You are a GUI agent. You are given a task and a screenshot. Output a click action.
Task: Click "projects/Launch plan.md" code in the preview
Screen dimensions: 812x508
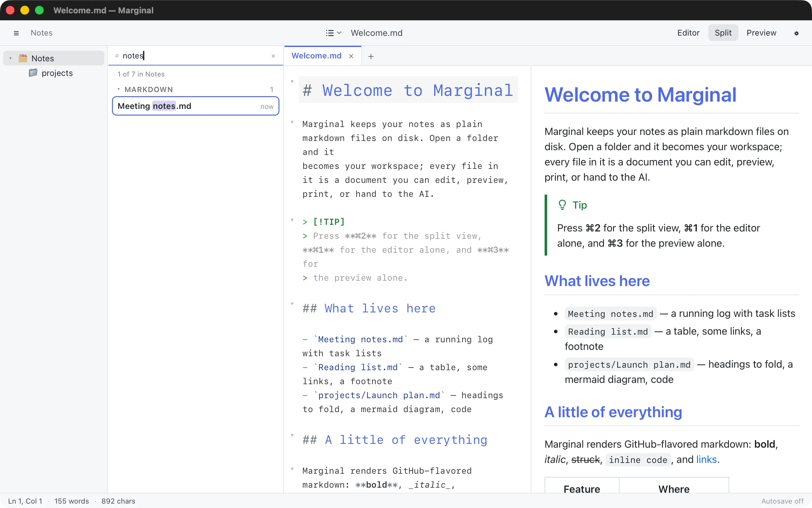pos(630,364)
